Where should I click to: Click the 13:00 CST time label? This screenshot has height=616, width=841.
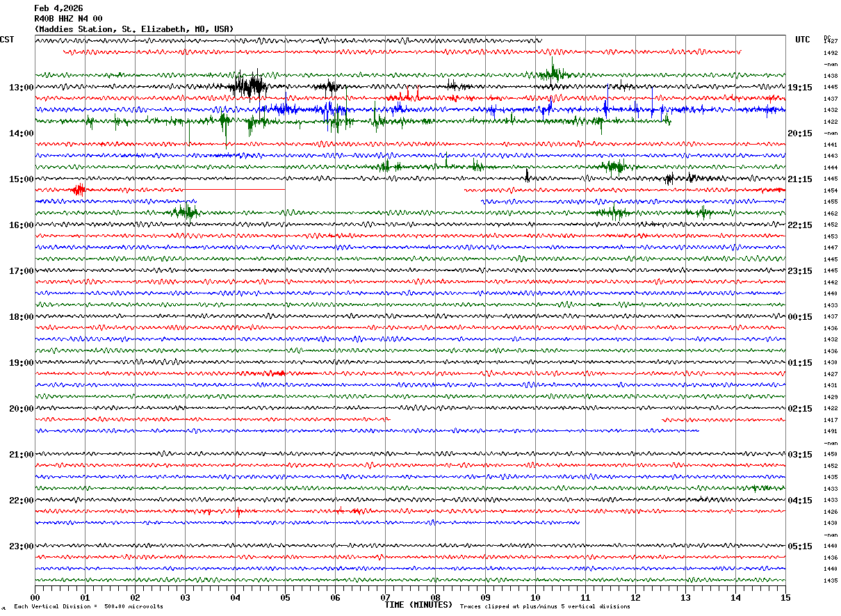21,88
